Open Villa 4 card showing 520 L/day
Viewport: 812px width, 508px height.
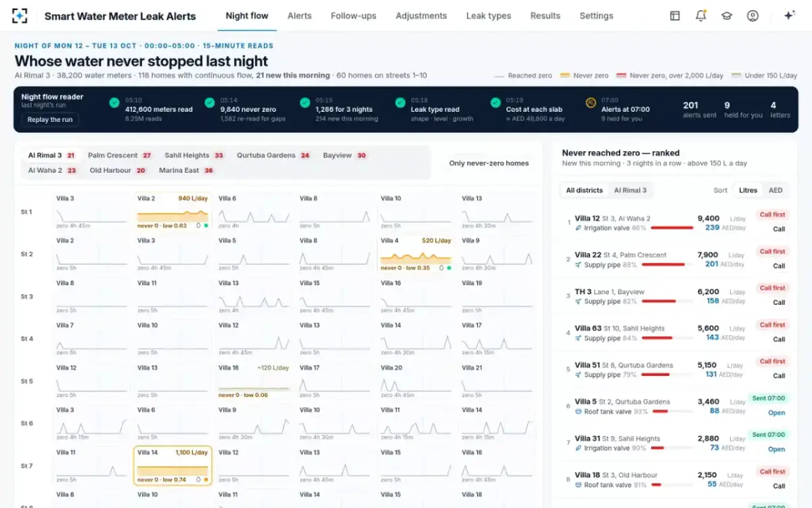click(x=415, y=253)
